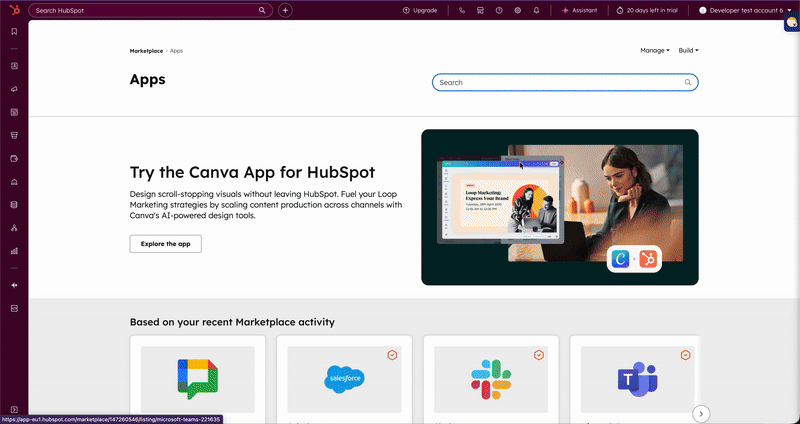Image resolution: width=800 pixels, height=424 pixels.
Task: Open the Calling phone icon
Action: [x=462, y=10]
